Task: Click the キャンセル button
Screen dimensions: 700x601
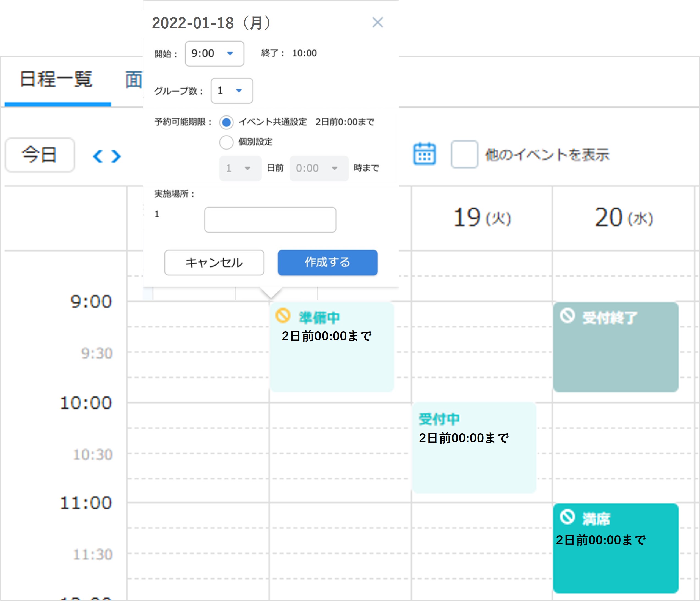Action: (214, 263)
